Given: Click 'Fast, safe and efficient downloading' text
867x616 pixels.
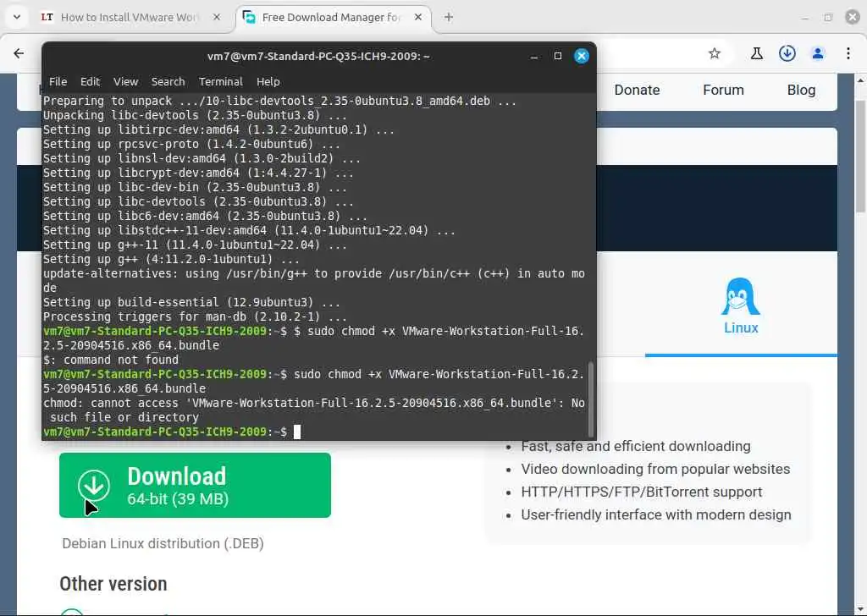Looking at the screenshot, I should [x=636, y=447].
